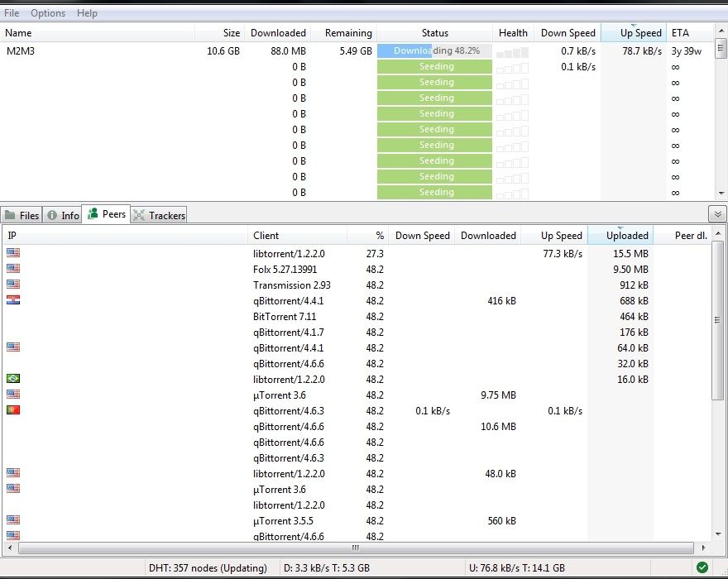Select the M2M3 torrent row

coord(99,51)
